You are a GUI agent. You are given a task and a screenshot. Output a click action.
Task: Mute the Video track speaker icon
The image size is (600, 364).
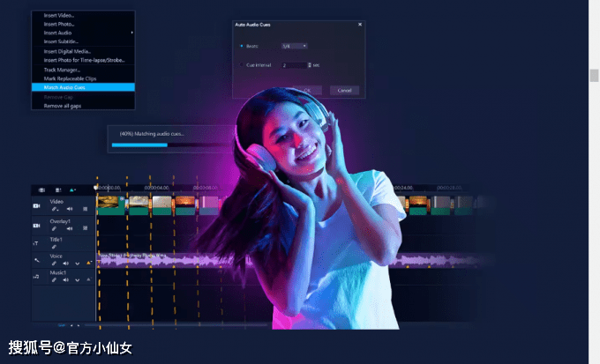(70, 209)
